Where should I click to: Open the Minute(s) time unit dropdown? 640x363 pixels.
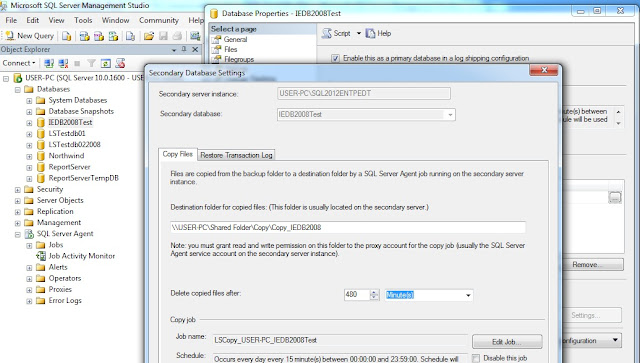468,295
